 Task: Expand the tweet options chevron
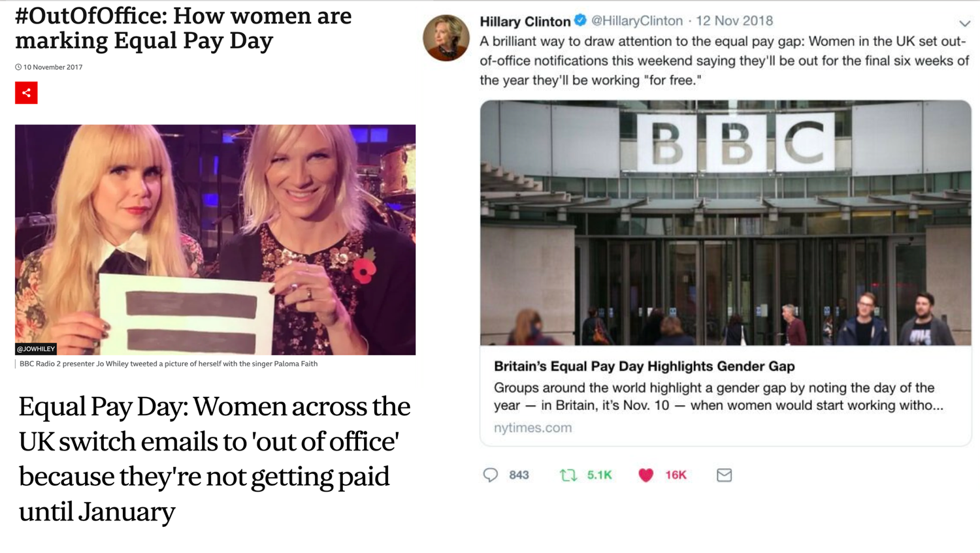964,23
